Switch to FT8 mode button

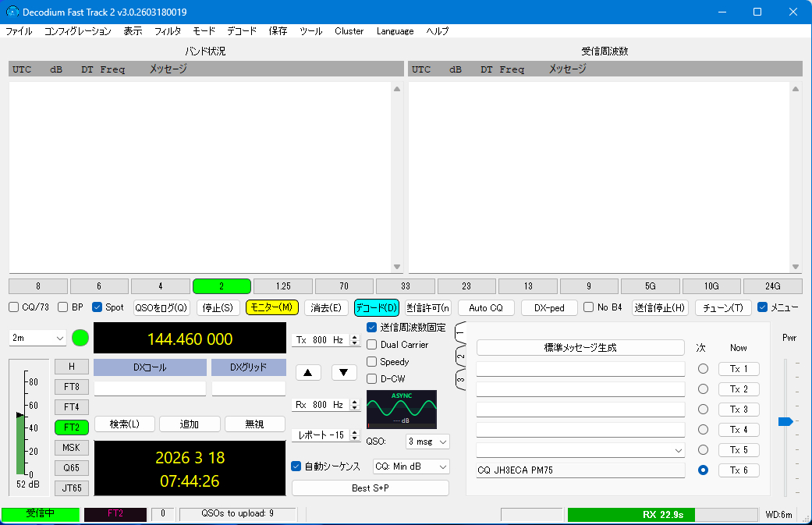pyautogui.click(x=71, y=386)
